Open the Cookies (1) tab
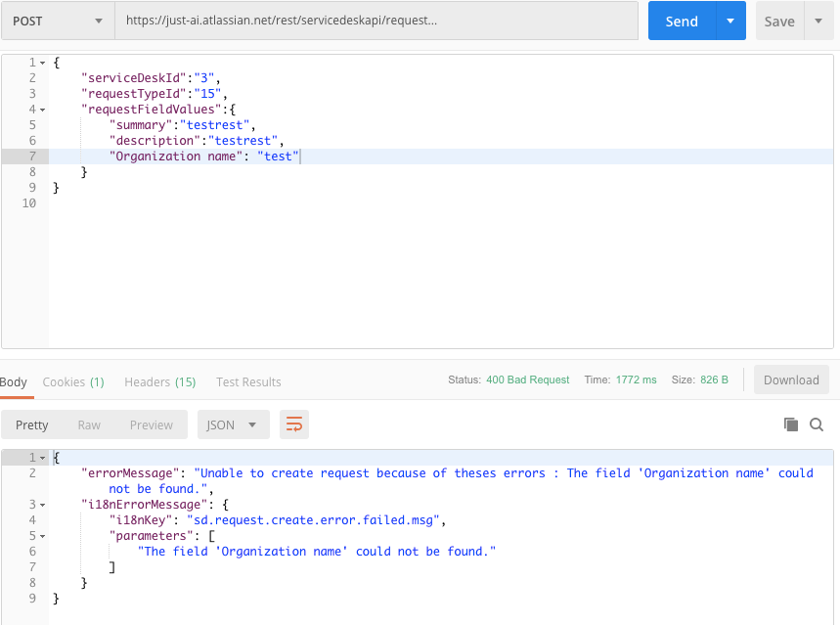Viewport: 840px width, 625px height. 73,382
